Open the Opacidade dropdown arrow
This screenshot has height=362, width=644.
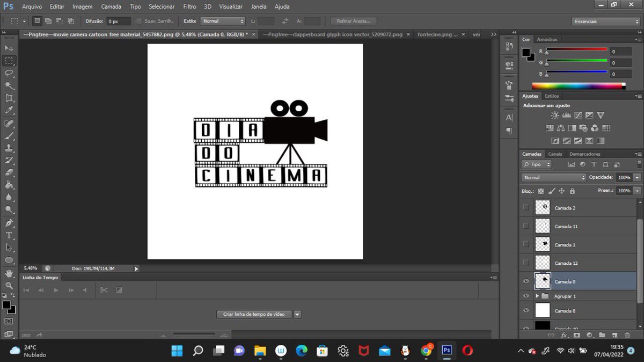(637, 177)
